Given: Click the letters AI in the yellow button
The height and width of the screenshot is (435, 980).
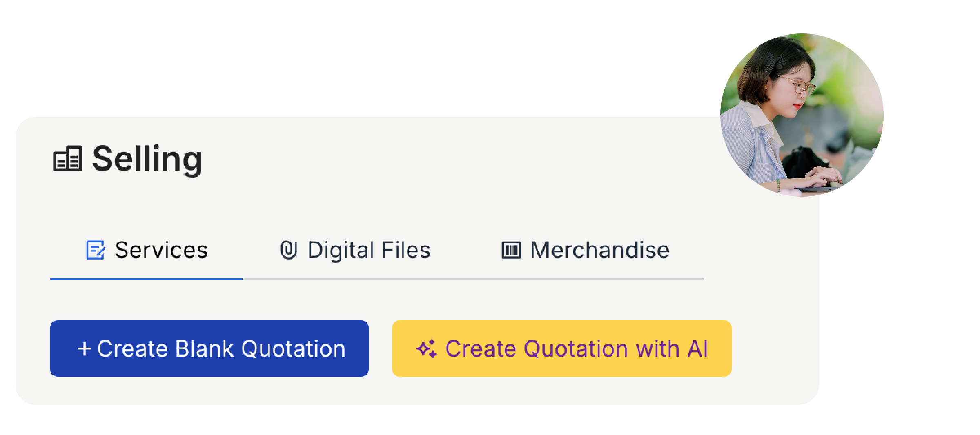Looking at the screenshot, I should (x=697, y=348).
